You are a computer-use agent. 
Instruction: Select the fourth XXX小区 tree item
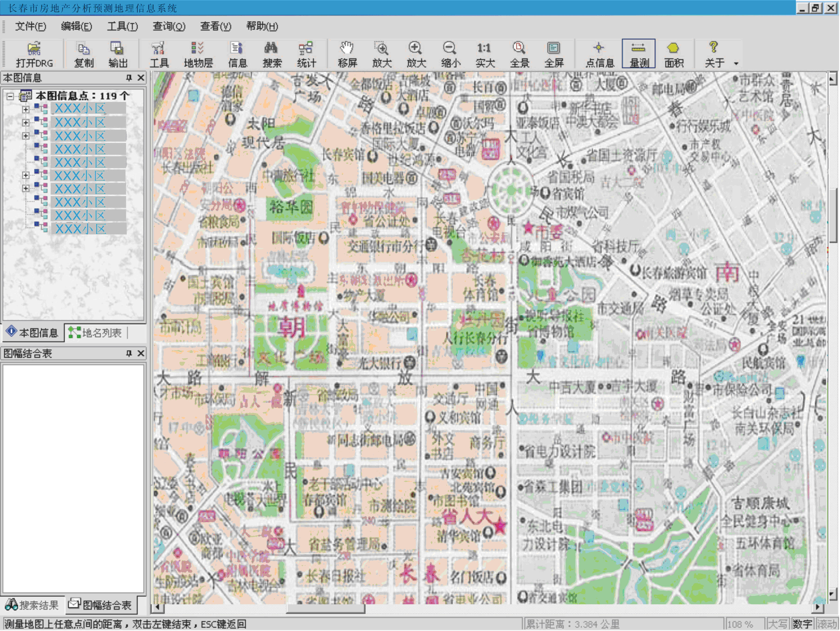89,149
